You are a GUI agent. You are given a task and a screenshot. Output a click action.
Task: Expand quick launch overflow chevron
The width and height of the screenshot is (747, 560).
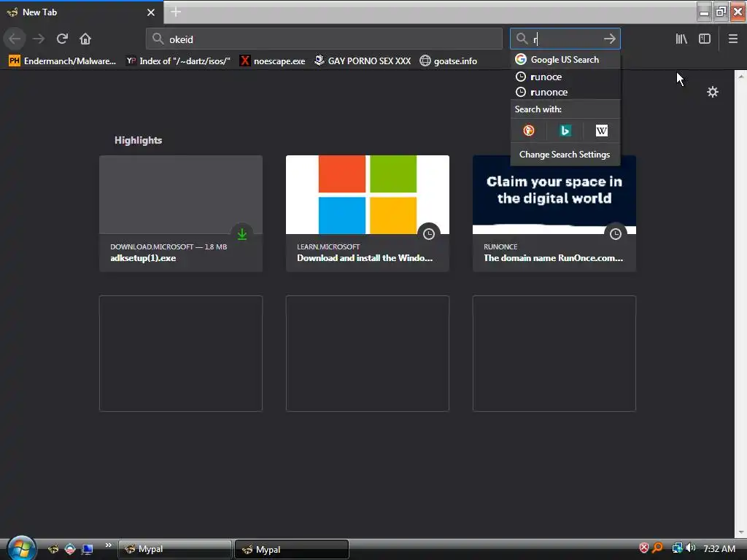point(108,545)
